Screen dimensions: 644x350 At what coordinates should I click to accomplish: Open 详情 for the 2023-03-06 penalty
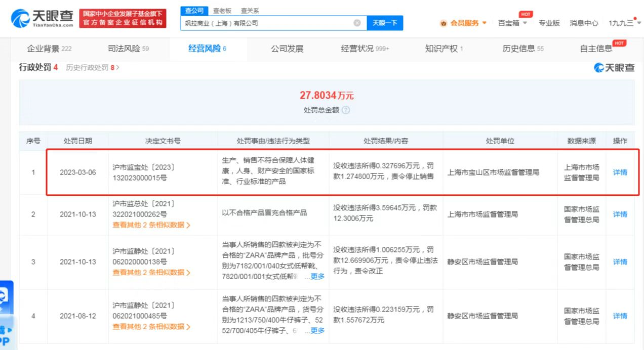620,172
